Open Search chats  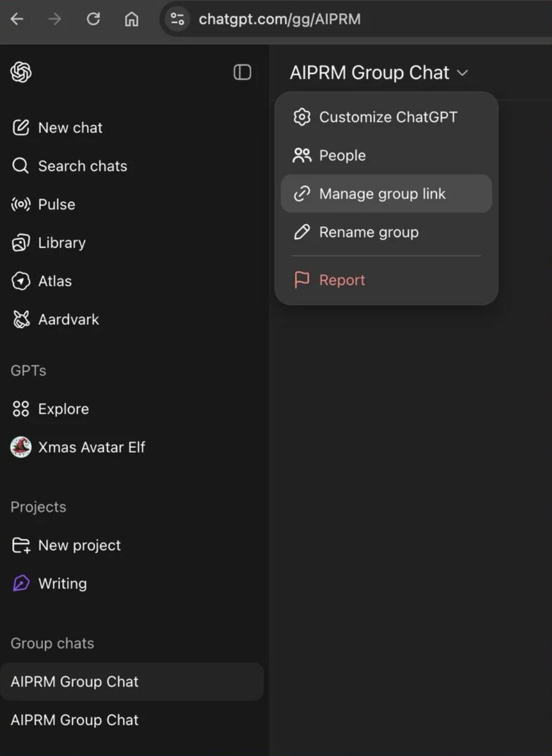(82, 166)
